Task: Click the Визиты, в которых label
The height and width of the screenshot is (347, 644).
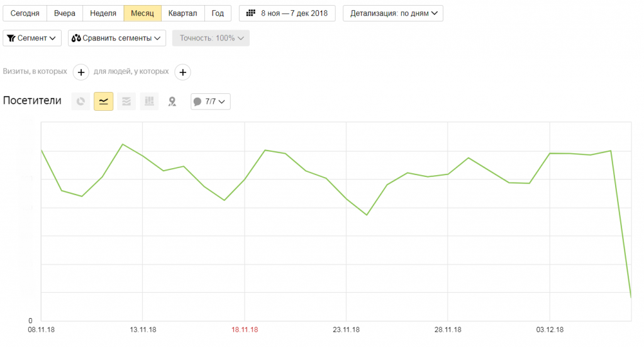Action: [x=35, y=71]
